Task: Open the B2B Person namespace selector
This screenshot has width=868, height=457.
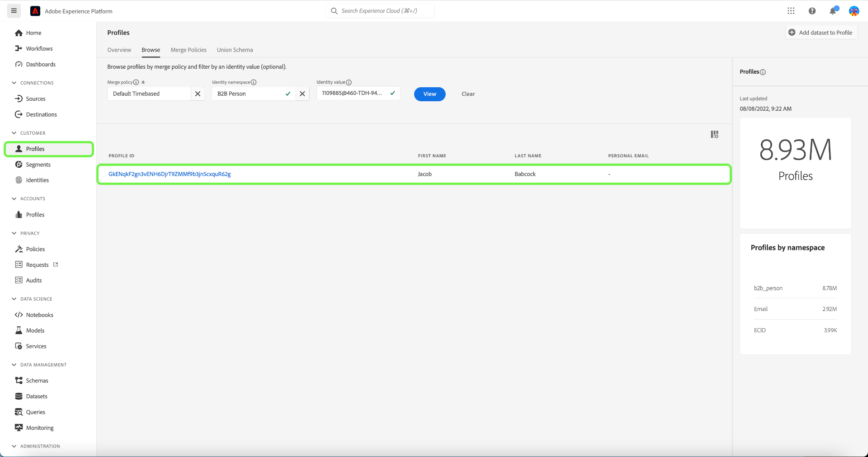Action: [253, 94]
